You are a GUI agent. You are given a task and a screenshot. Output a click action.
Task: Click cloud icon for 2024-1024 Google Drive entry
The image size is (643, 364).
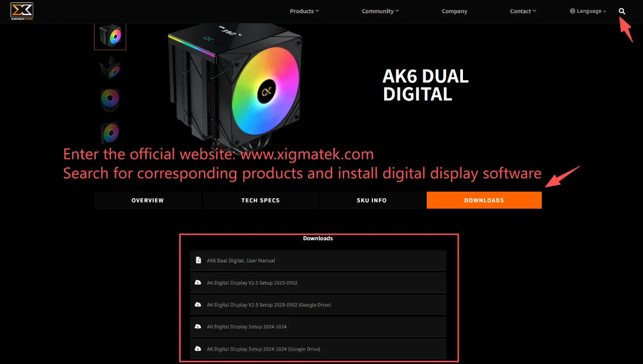pos(198,348)
